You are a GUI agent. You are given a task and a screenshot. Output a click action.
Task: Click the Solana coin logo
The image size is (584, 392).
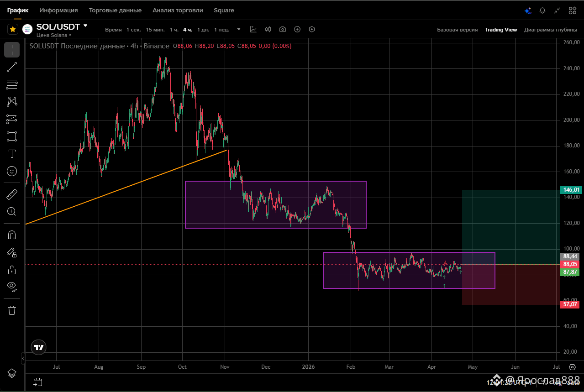coord(27,29)
